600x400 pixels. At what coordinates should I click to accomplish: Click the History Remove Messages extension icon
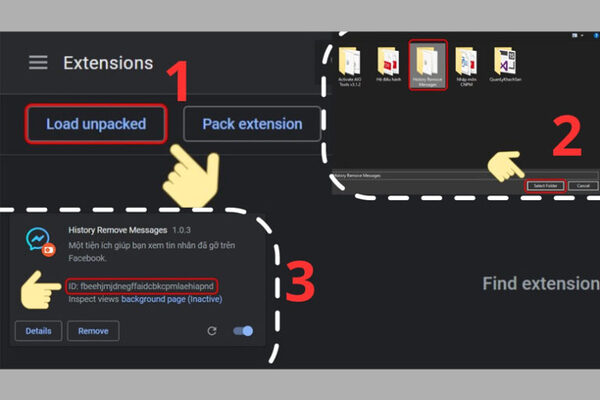point(40,241)
